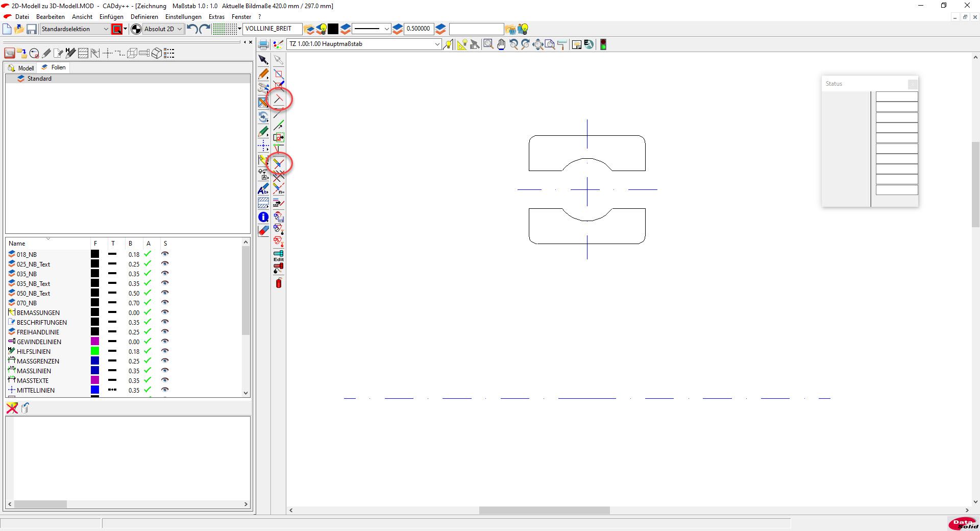Click the blue info icon in the tool palette
This screenshot has height=531, width=980.
263,217
